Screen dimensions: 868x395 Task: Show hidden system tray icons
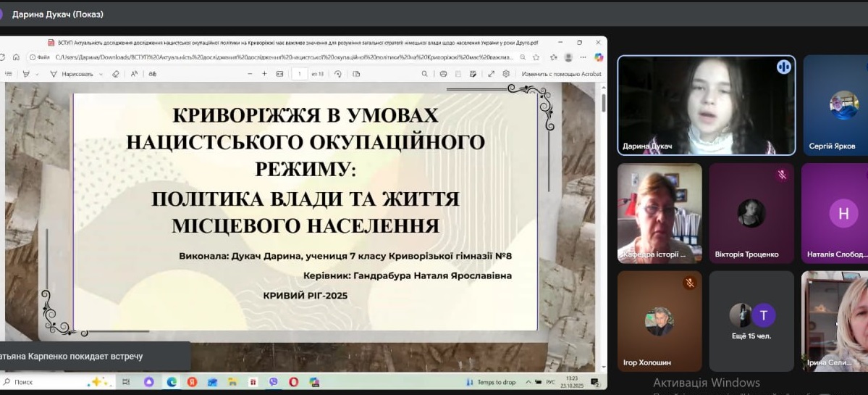[528, 382]
